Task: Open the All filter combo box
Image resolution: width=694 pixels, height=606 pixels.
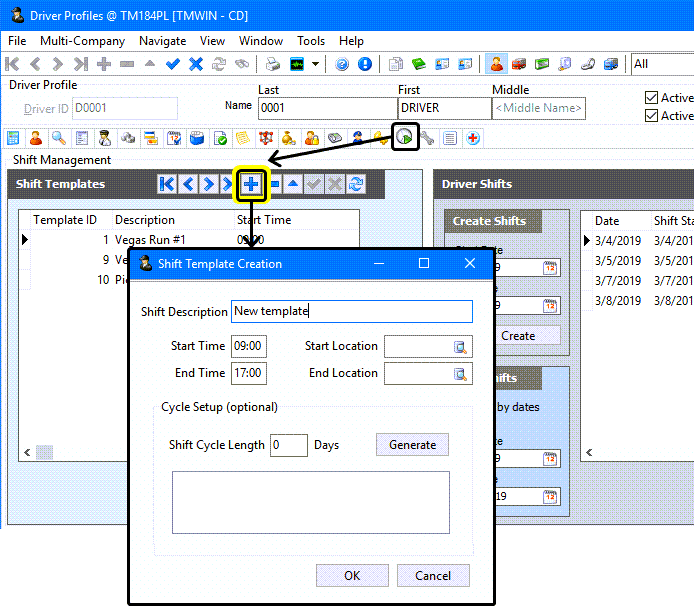Action: coord(661,64)
